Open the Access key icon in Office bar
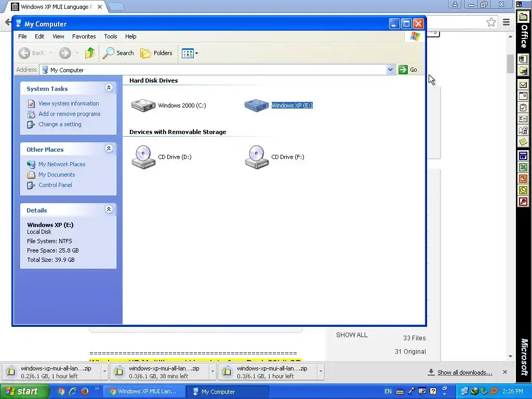 point(523,202)
